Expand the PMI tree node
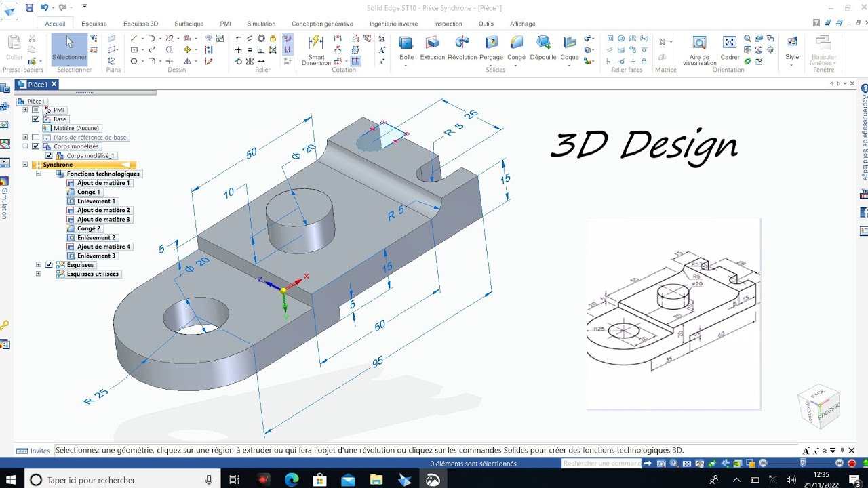The height and width of the screenshot is (488, 868). 25,110
